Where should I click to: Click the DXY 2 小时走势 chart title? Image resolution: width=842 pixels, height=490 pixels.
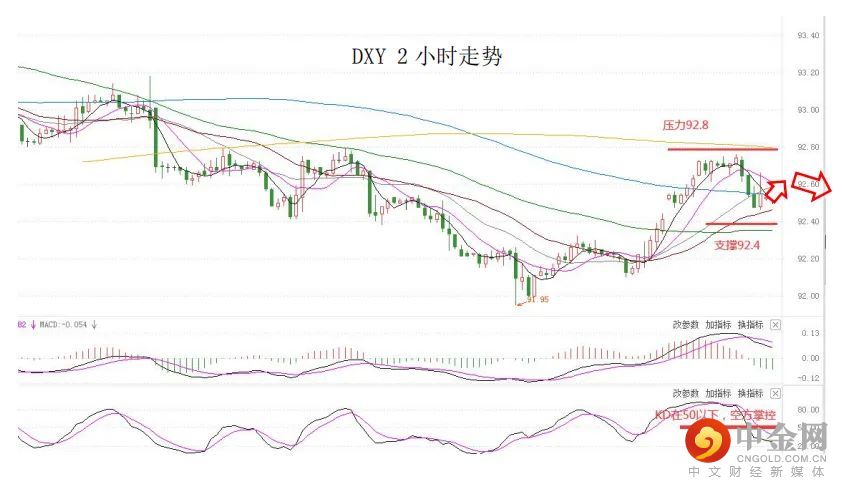(x=426, y=57)
